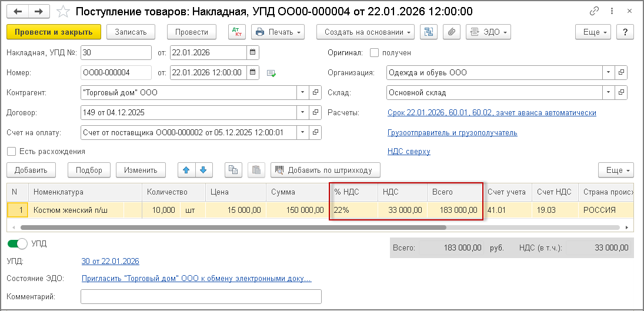Image resolution: width=644 pixels, height=311 pixels.
Task: Open the Склад Основной склад card
Action: tap(621, 93)
